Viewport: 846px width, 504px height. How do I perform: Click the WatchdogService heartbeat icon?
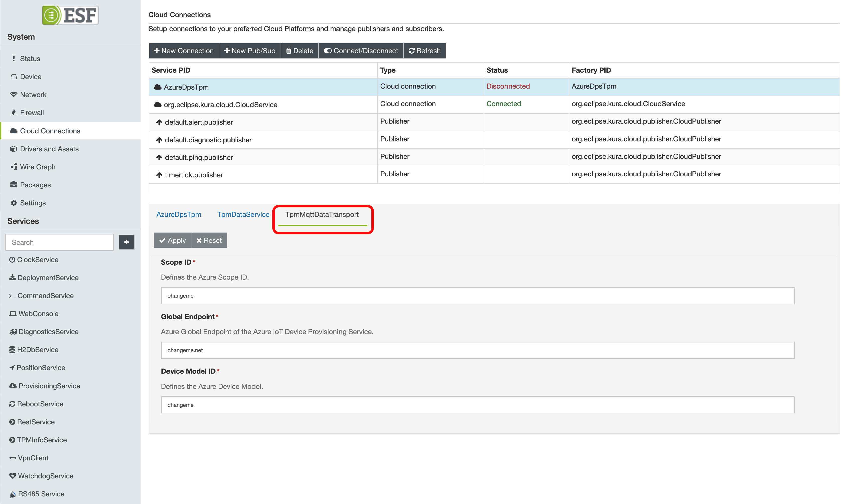(x=13, y=476)
